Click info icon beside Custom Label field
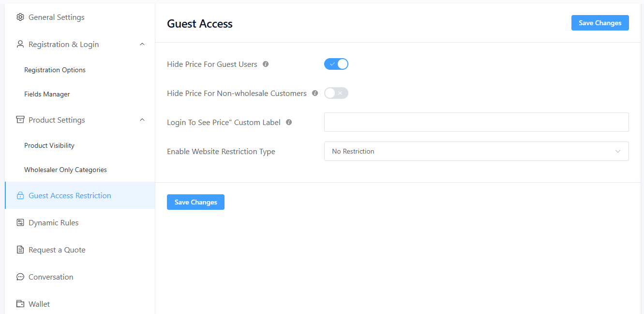The width and height of the screenshot is (644, 314). tap(289, 122)
